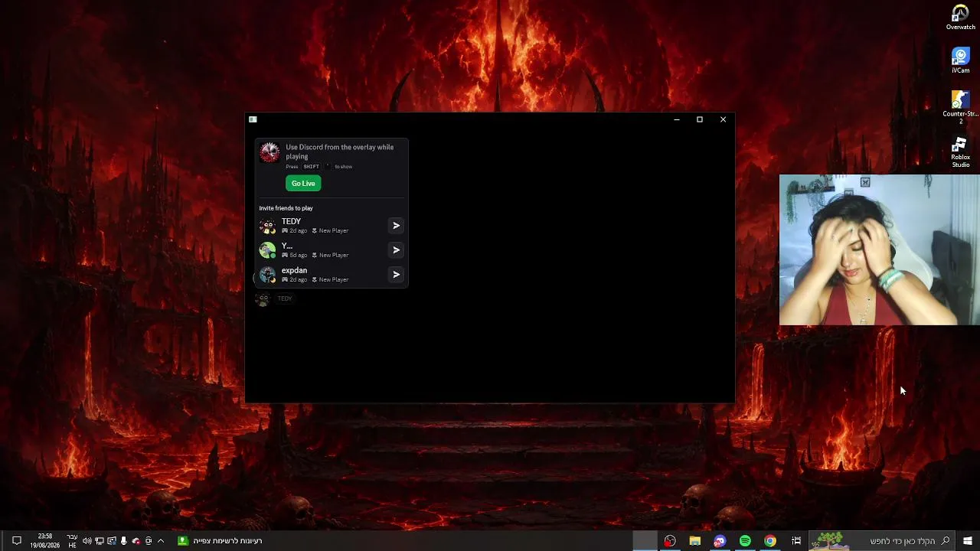Open the purple app icon left of Spotify
This screenshot has height=551, width=980.
coord(720,541)
